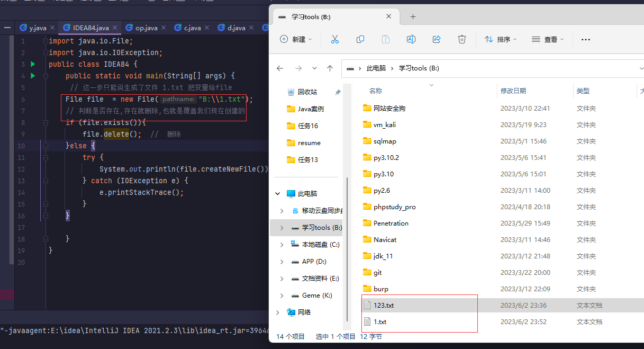Click the Cut scissors icon in Explorer toolbar
This screenshot has height=349, width=644.
(x=334, y=39)
